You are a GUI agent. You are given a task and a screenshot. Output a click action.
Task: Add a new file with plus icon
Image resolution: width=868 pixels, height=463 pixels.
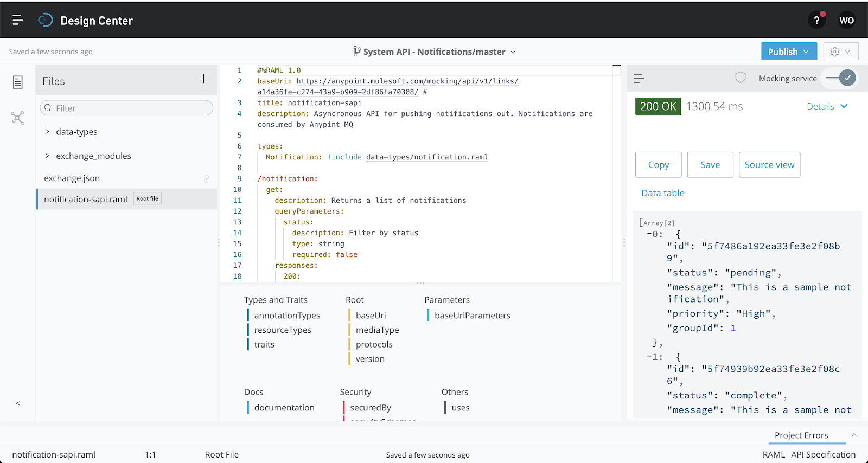coord(203,79)
